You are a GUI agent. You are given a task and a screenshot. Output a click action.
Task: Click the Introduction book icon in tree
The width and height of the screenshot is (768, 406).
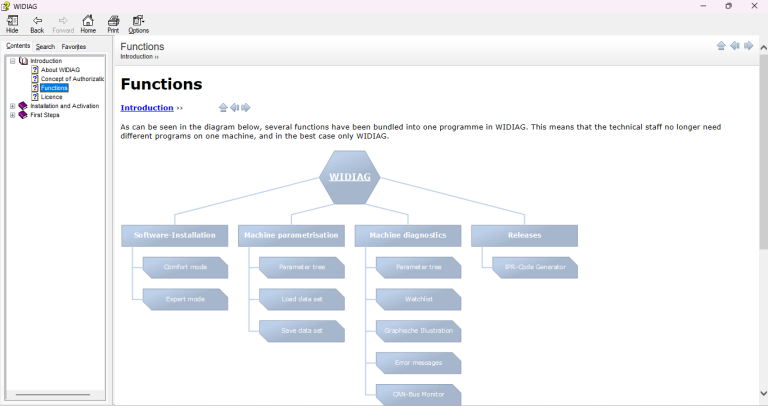click(23, 61)
